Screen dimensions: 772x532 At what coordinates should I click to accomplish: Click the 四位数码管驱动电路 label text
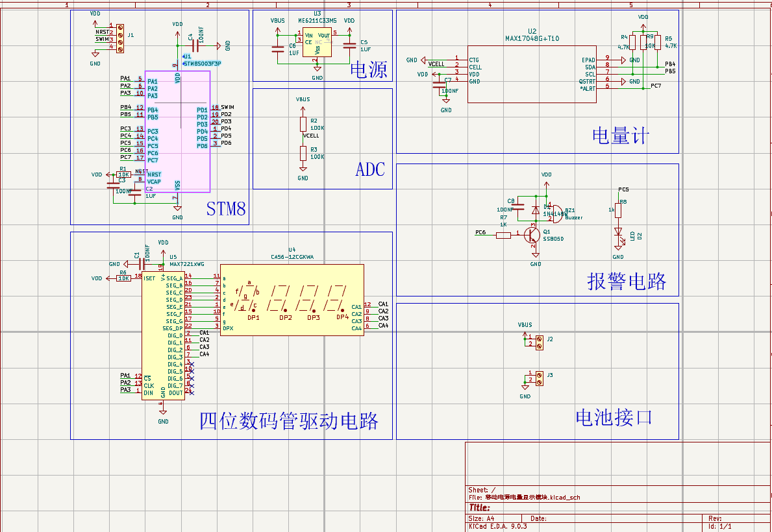[289, 421]
